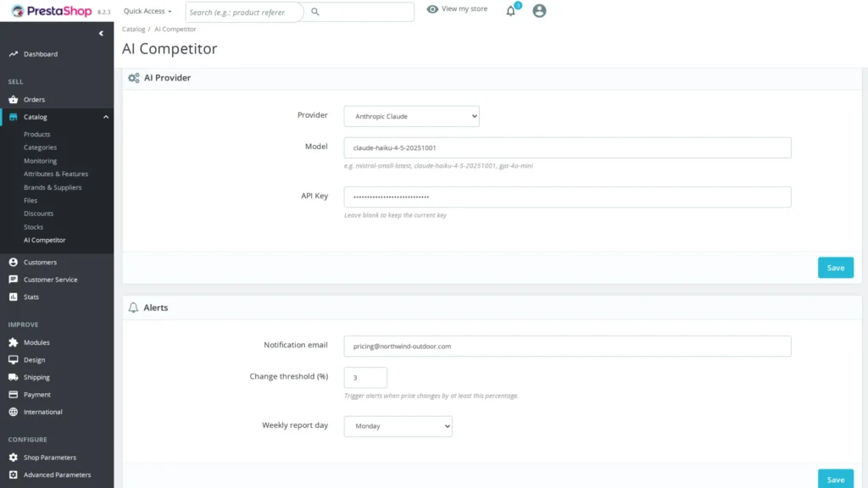Click the Payment card icon

pyautogui.click(x=14, y=395)
